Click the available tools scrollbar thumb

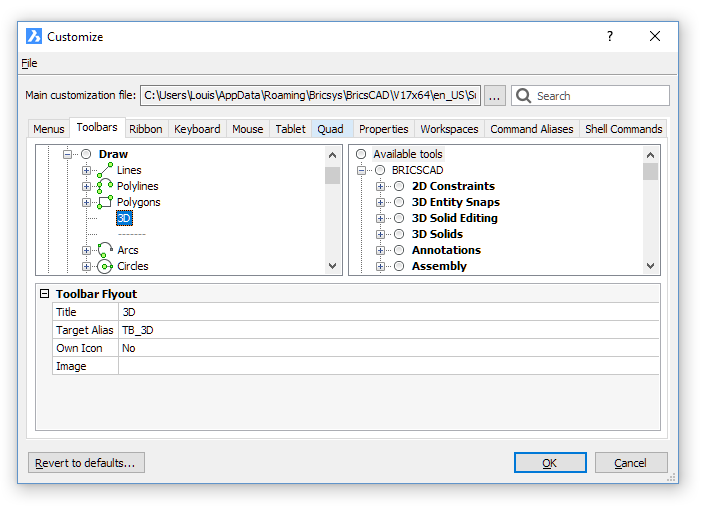(650, 171)
